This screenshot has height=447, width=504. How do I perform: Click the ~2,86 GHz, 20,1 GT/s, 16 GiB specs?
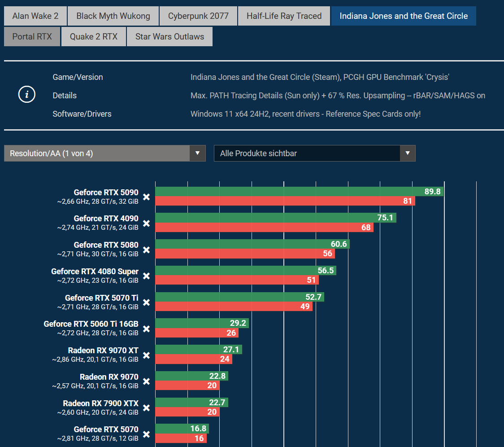tap(95, 359)
